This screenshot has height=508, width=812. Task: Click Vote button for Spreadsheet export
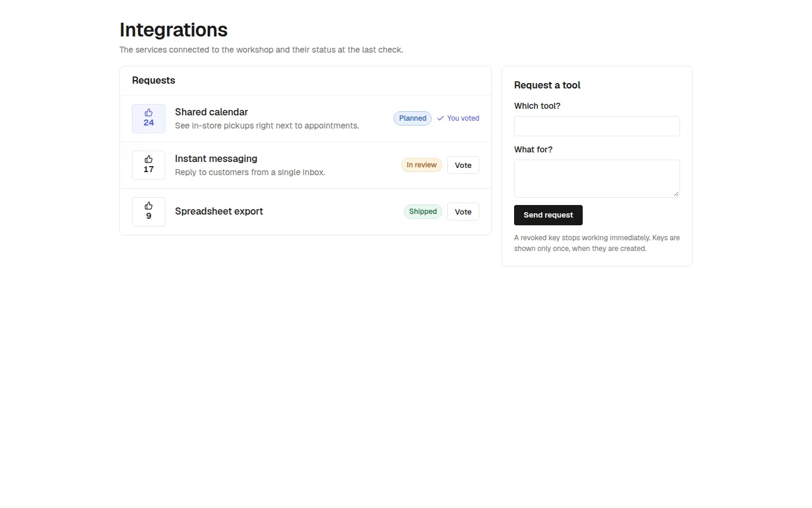(x=463, y=212)
